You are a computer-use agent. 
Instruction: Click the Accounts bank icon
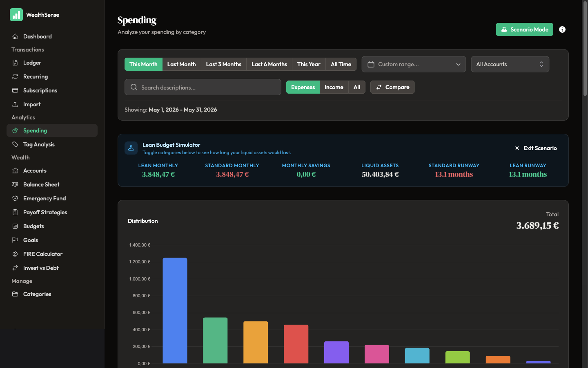coord(15,171)
